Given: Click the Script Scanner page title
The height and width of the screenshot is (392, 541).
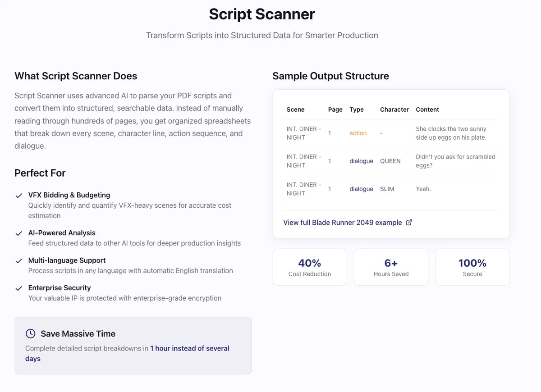Looking at the screenshot, I should click(x=262, y=14).
